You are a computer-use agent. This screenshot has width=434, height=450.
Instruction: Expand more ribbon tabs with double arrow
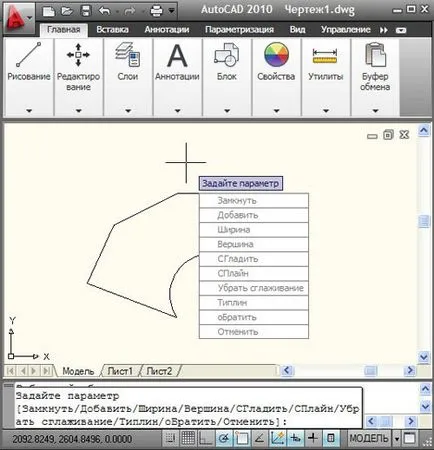384,30
